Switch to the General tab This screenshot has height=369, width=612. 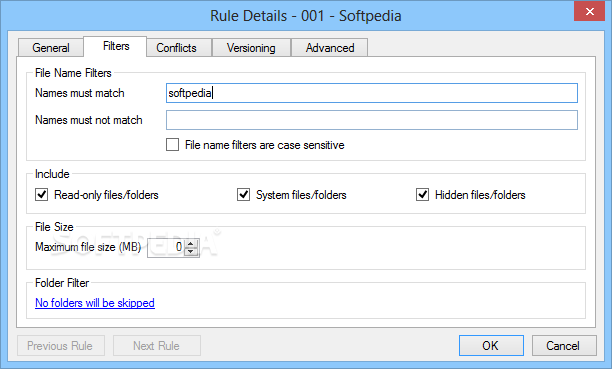tap(51, 48)
